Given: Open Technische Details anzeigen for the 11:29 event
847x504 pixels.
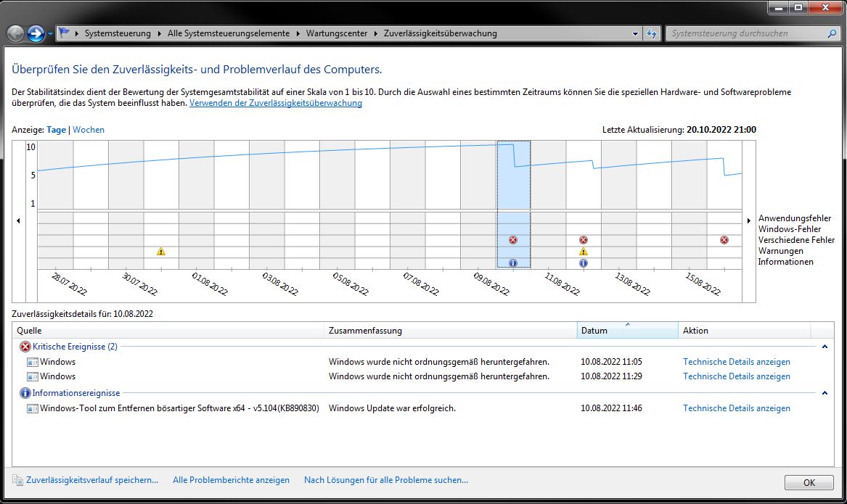Looking at the screenshot, I should [736, 376].
